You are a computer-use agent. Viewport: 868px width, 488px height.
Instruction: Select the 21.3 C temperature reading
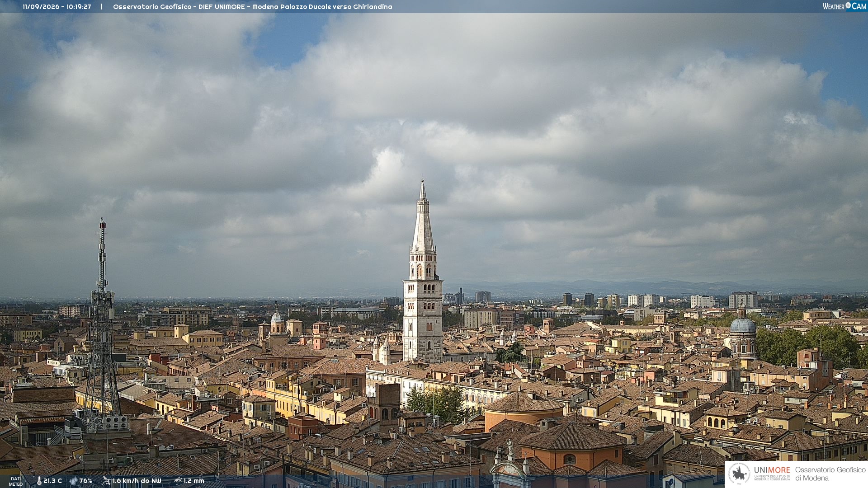coord(52,481)
